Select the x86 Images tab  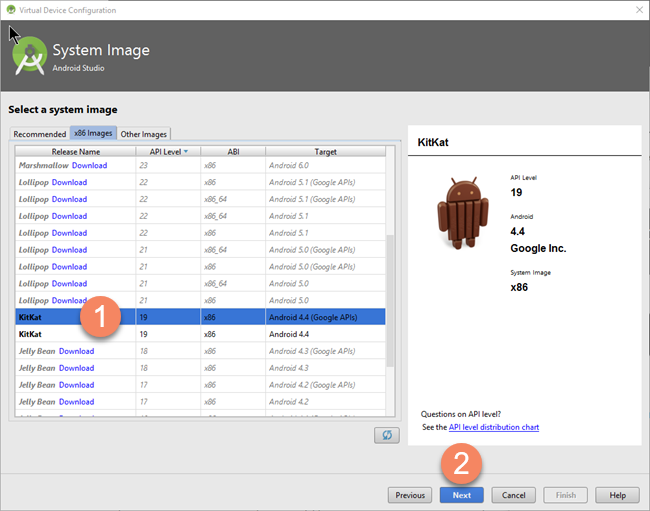point(93,133)
